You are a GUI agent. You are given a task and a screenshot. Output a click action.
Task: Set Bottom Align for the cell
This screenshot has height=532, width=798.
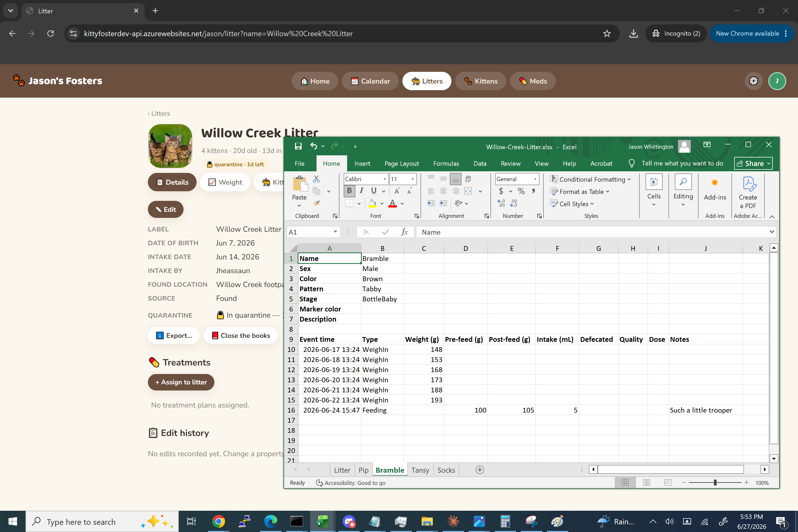[x=456, y=178]
